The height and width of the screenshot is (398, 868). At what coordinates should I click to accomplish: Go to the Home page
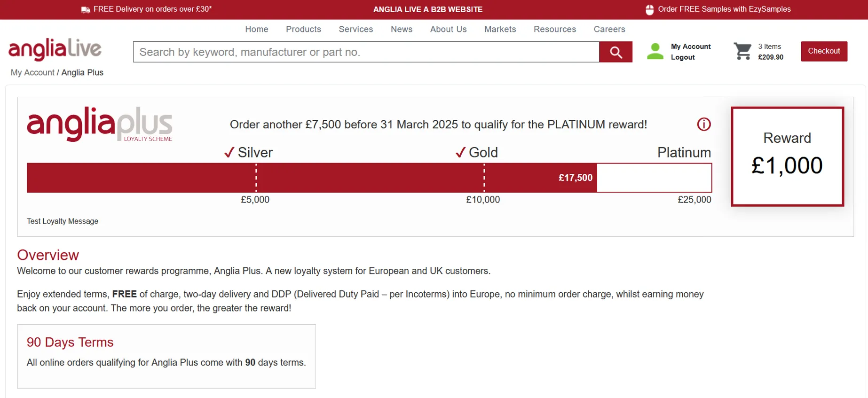pos(256,29)
